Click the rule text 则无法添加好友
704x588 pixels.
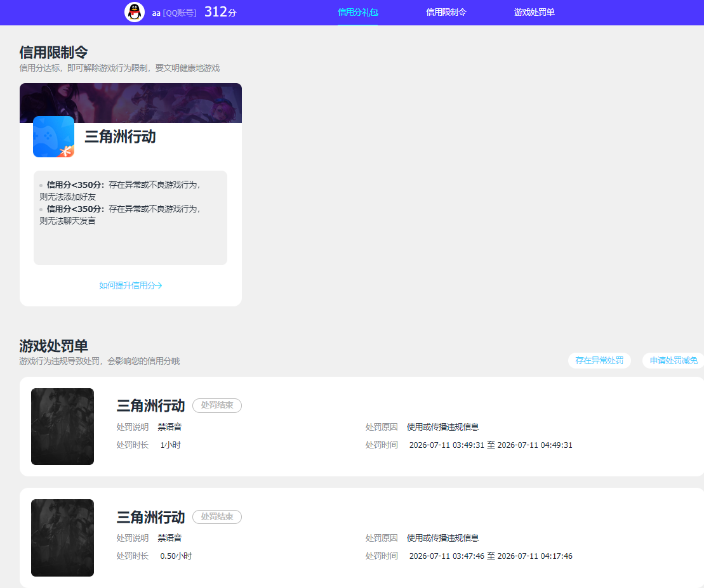pos(67,197)
